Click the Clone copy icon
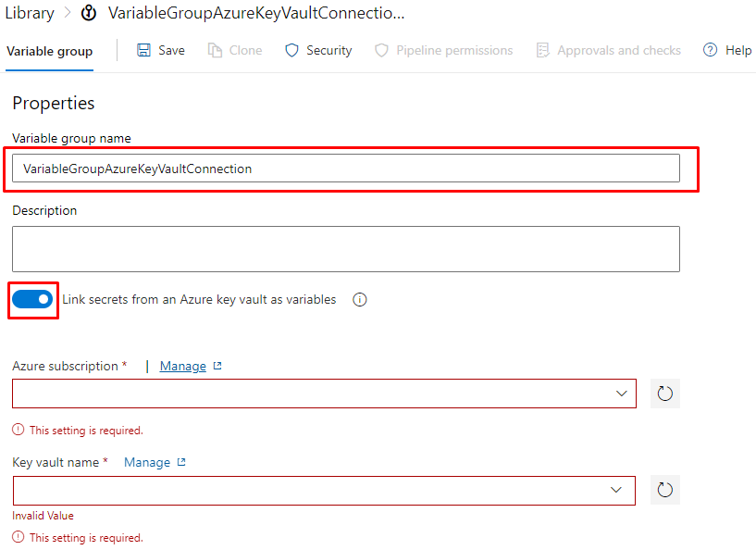The height and width of the screenshot is (550, 756). point(216,50)
